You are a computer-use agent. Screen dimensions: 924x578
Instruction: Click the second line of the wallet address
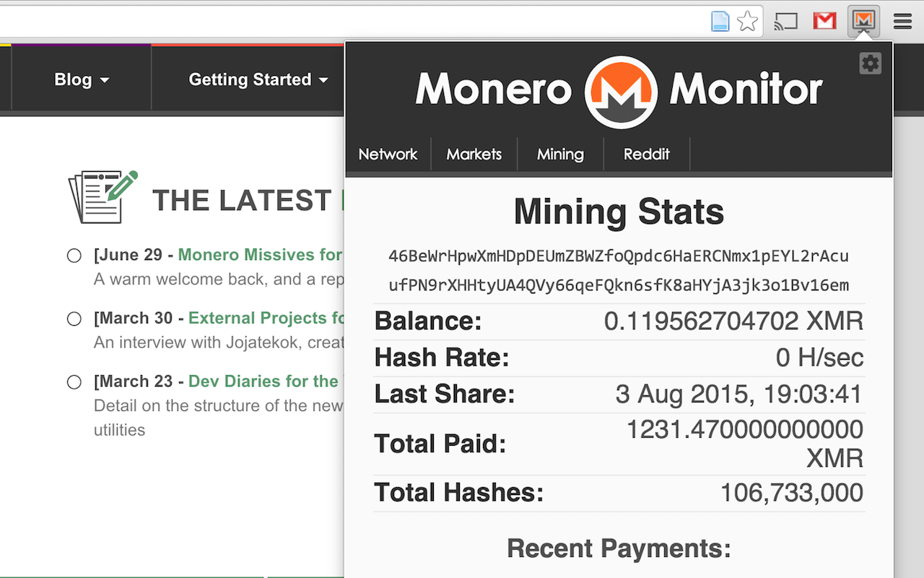pyautogui.click(x=619, y=286)
